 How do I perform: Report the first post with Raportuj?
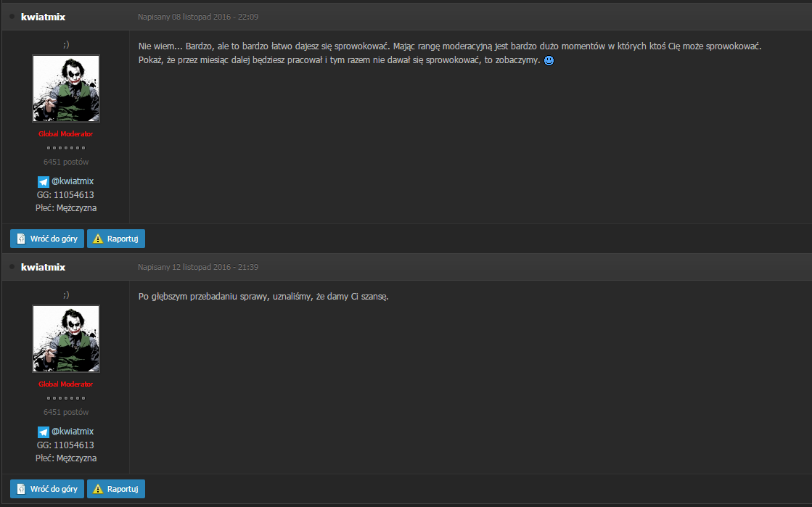pyautogui.click(x=116, y=239)
